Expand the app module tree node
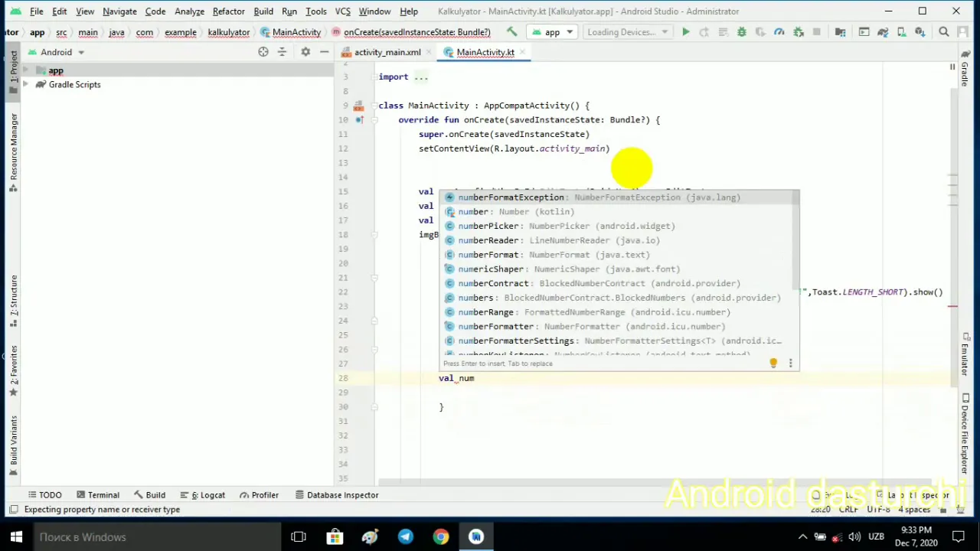 (x=26, y=70)
